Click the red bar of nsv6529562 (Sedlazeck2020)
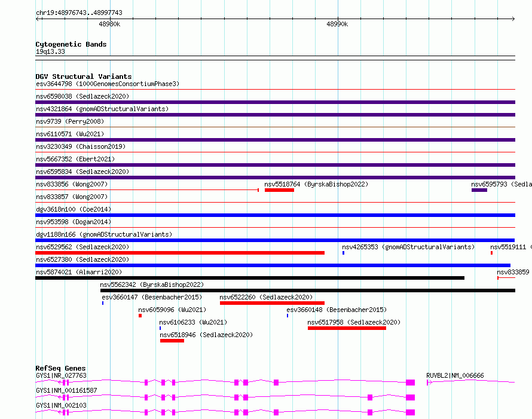This screenshot has width=532, height=419. pyautogui.click(x=180, y=253)
